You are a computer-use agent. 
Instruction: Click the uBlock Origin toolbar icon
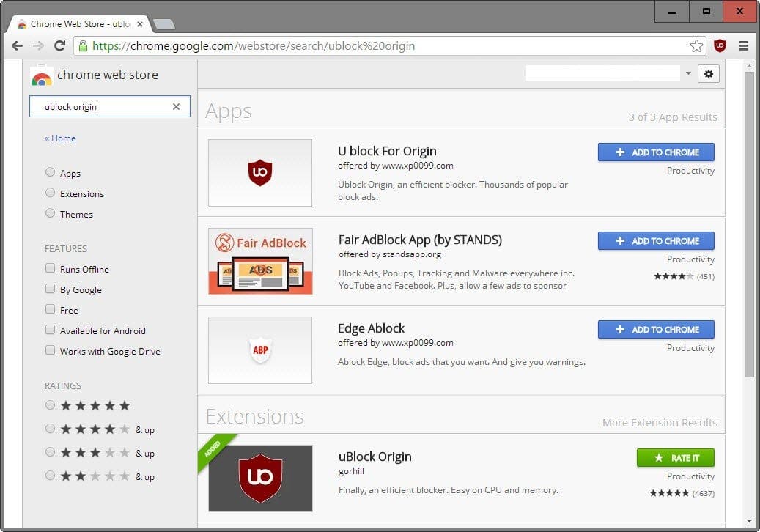pyautogui.click(x=720, y=45)
